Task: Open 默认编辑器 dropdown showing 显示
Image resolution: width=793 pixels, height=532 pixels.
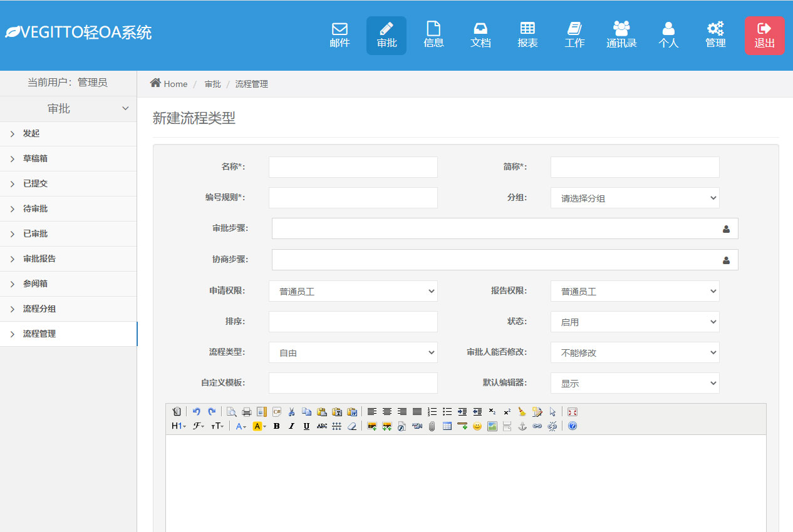Action: pos(635,383)
